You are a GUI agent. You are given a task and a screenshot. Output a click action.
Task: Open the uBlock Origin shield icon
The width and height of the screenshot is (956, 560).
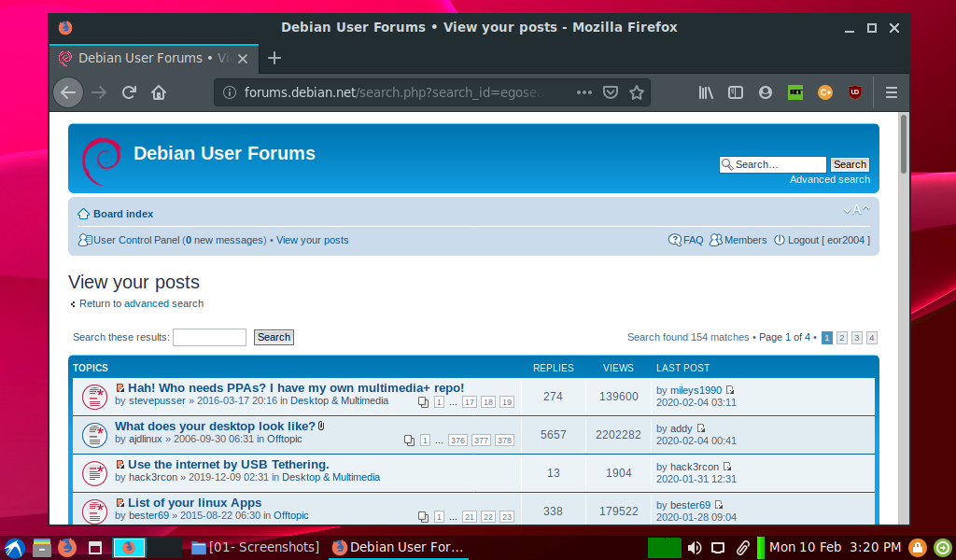point(855,92)
